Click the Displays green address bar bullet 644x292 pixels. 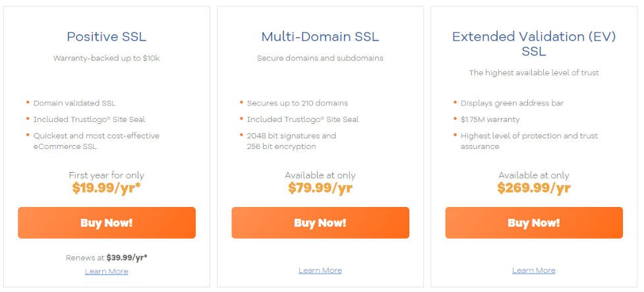512,103
